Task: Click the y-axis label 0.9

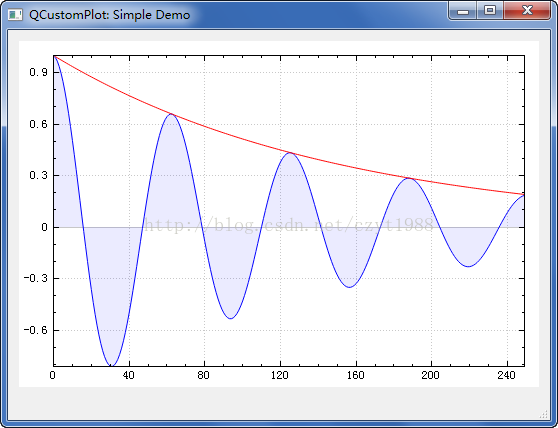Action: pyautogui.click(x=38, y=72)
